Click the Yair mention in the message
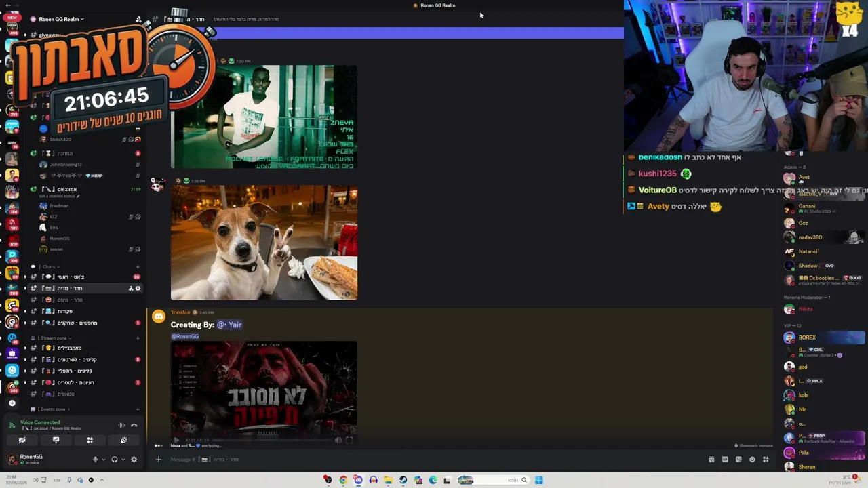The width and height of the screenshot is (868, 488). 229,325
